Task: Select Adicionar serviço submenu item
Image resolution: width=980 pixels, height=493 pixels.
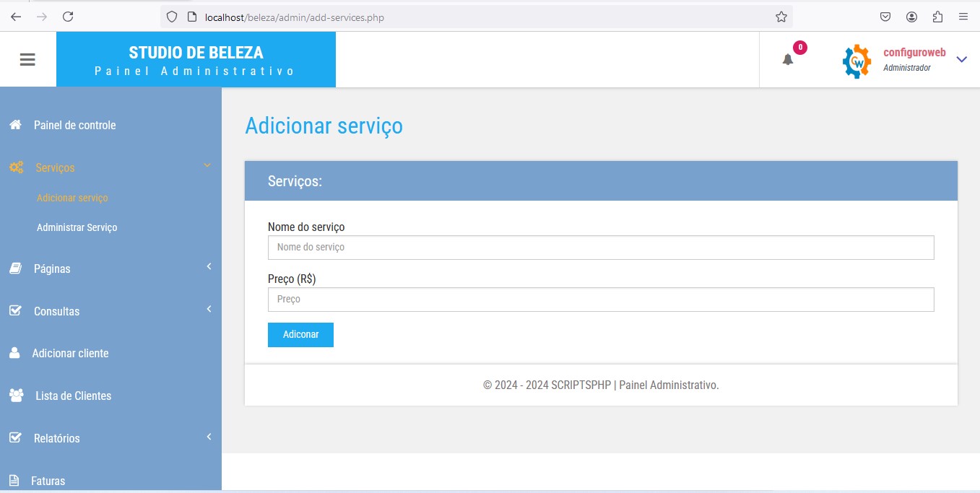Action: point(72,198)
